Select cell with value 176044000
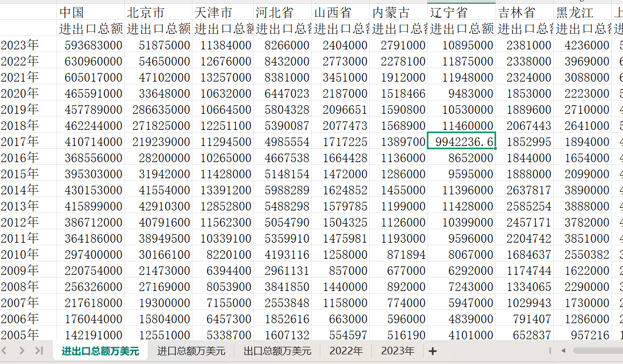This screenshot has width=623, height=364. point(91,319)
